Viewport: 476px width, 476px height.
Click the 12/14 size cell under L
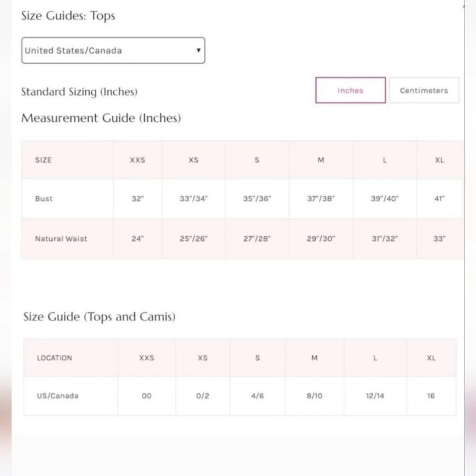(375, 396)
